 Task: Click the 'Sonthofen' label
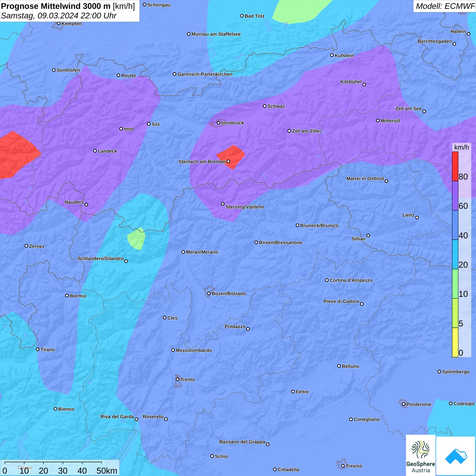tap(68, 70)
